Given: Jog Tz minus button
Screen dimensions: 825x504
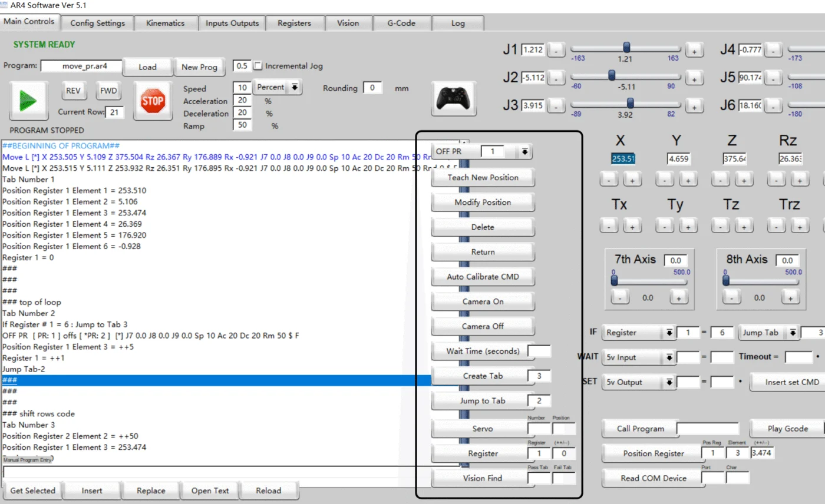Looking at the screenshot, I should (721, 225).
